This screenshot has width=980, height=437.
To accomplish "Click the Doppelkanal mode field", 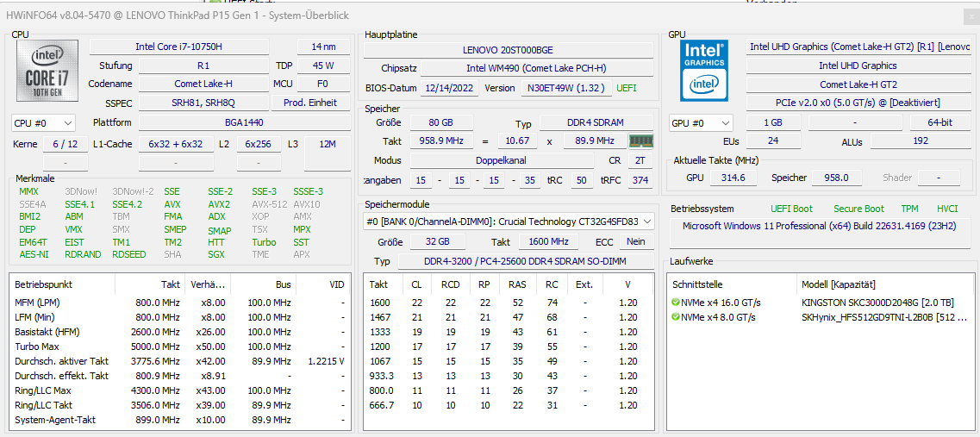I will coord(502,160).
